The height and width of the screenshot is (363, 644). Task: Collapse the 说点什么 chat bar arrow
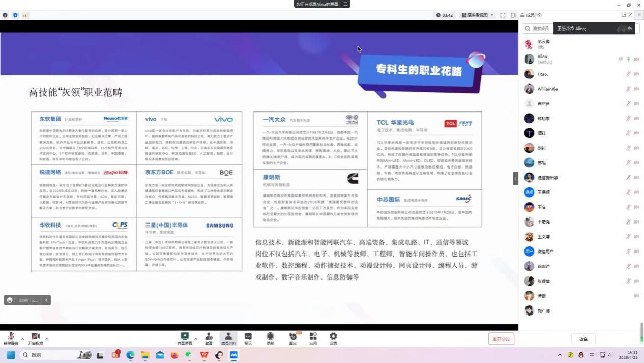(46, 300)
